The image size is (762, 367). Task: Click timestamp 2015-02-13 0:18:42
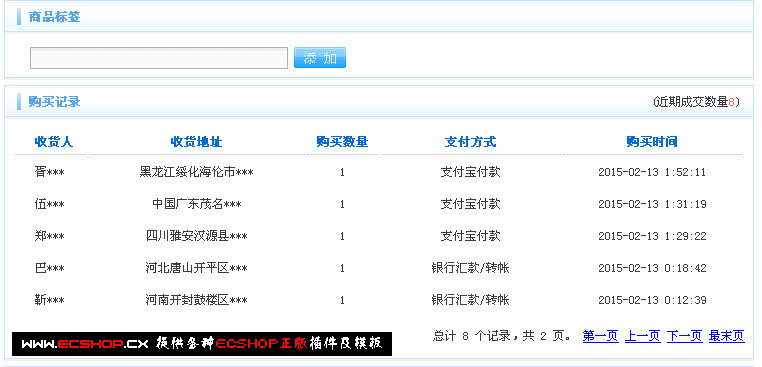pos(652,268)
